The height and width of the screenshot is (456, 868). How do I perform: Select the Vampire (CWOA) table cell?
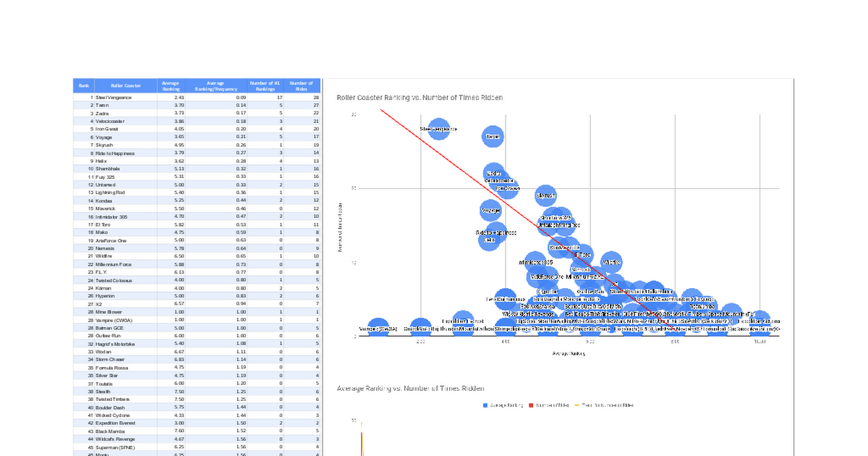click(x=124, y=320)
